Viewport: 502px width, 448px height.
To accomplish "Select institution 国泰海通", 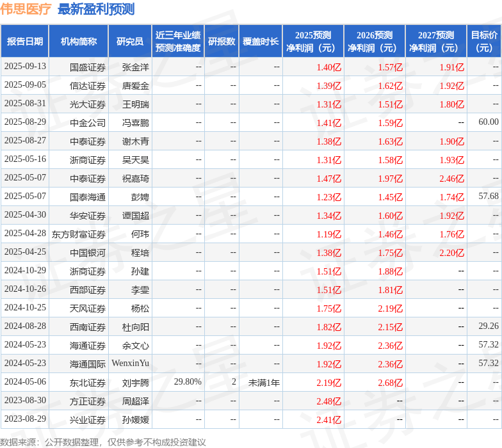I will pyautogui.click(x=88, y=197).
